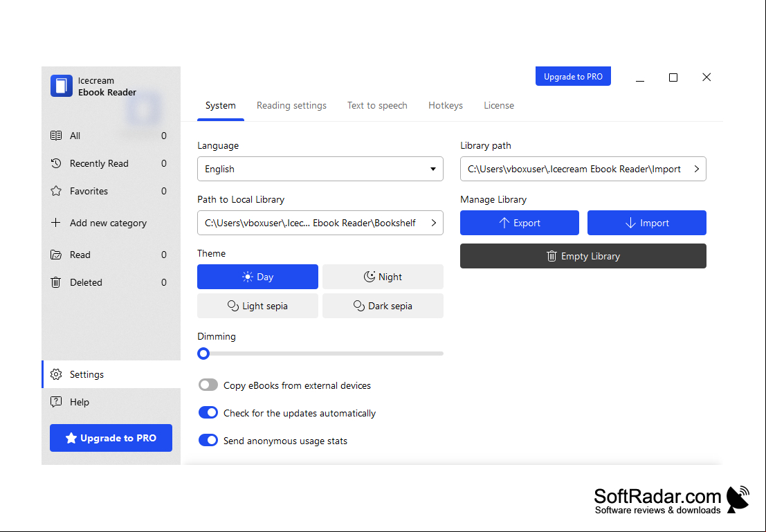Open the Text to speech tab

pyautogui.click(x=377, y=106)
